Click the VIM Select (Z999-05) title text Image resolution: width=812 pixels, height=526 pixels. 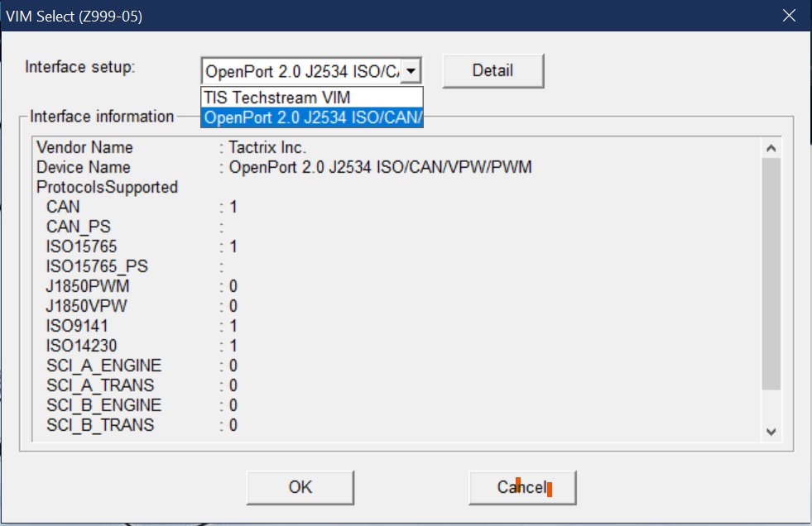[74, 16]
